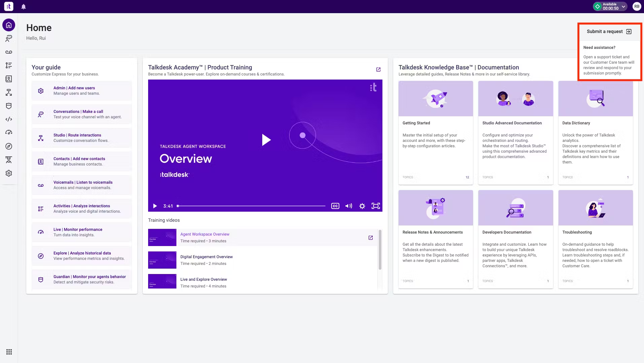
Task: Open video settings gear
Action: pyautogui.click(x=362, y=206)
